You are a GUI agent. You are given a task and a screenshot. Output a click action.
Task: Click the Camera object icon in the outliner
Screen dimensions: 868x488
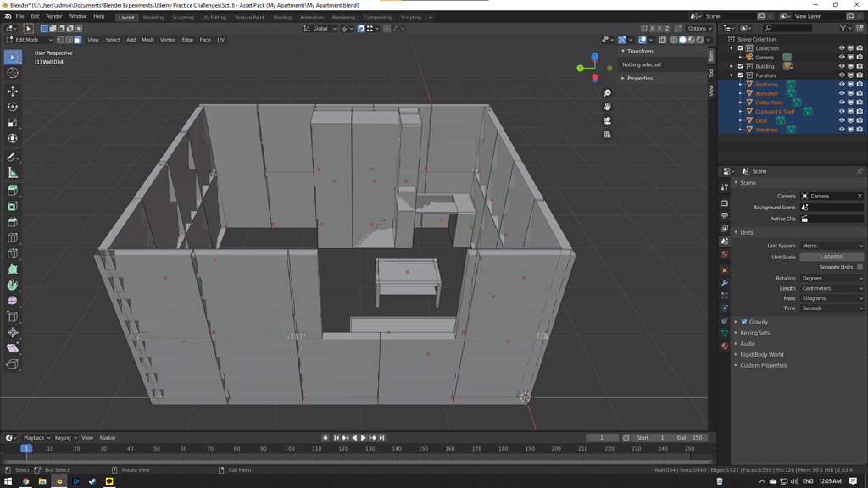tap(749, 58)
